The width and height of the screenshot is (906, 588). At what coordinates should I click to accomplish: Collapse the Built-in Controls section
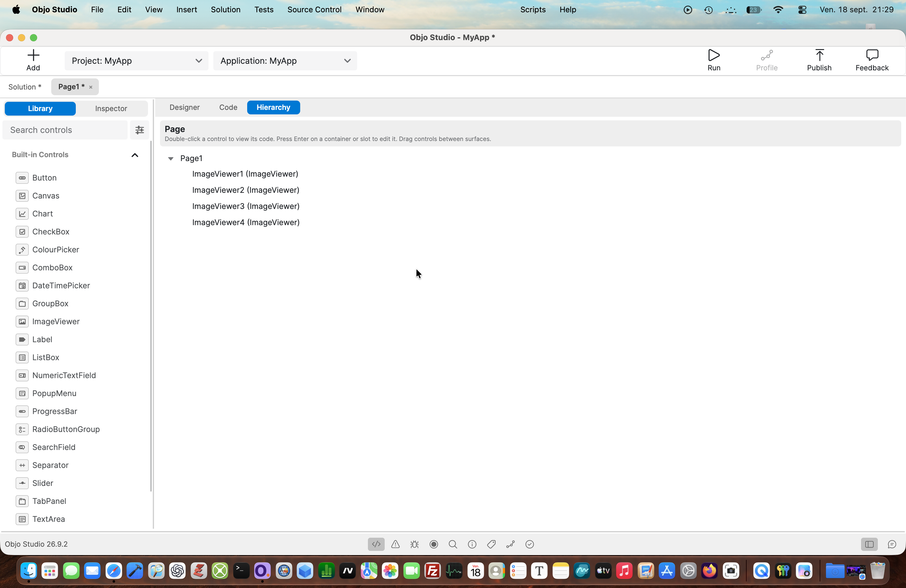click(135, 155)
